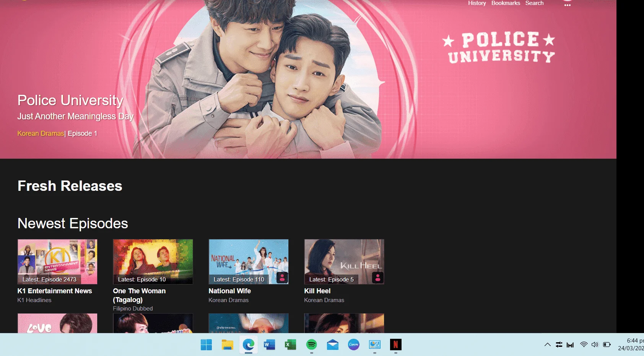Click Korean Dramas label under National Wife
The width and height of the screenshot is (644, 356).
click(x=229, y=300)
